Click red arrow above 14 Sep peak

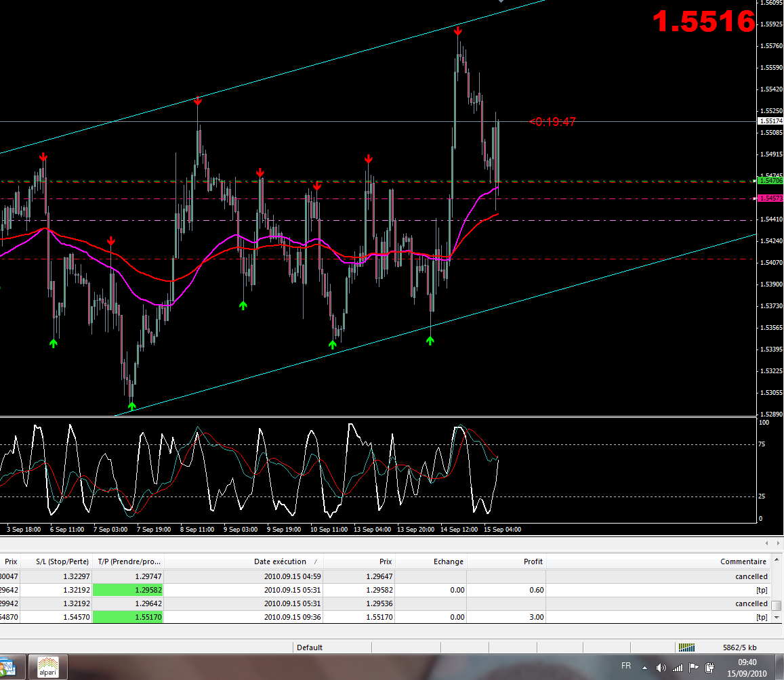click(458, 30)
